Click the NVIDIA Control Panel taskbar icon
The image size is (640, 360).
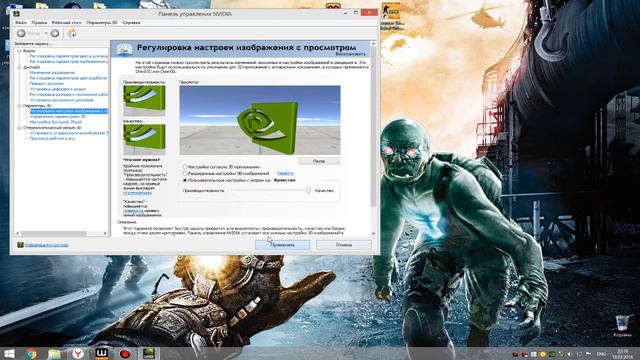pos(149,353)
